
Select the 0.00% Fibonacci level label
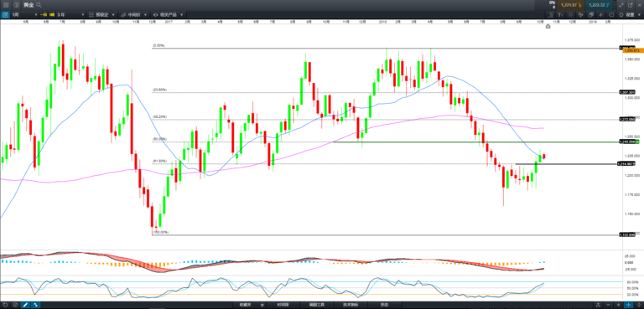click(159, 45)
